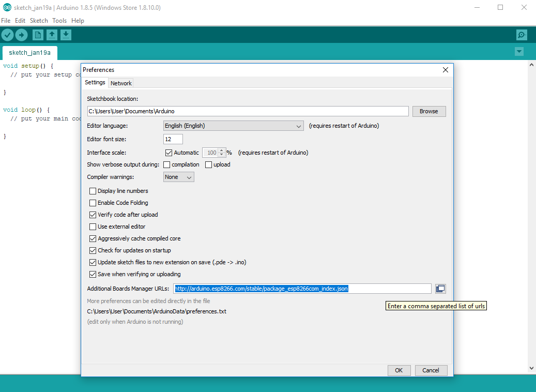
Task: Click the Arduino logo in title bar
Action: [7, 8]
